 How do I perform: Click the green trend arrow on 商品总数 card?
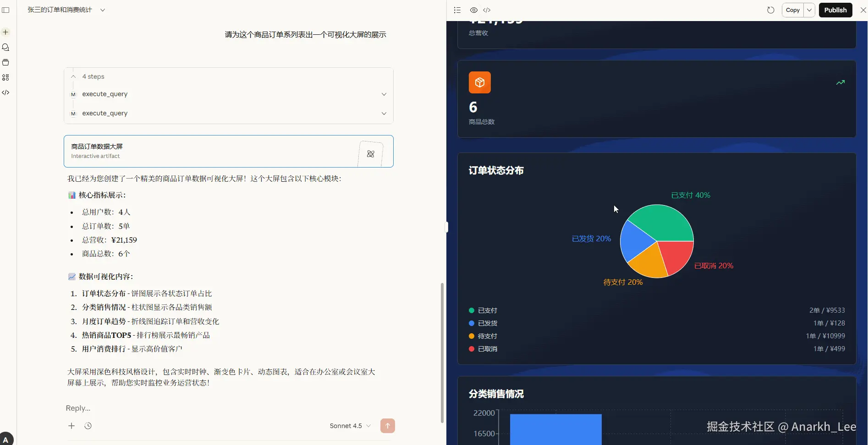pos(841,82)
